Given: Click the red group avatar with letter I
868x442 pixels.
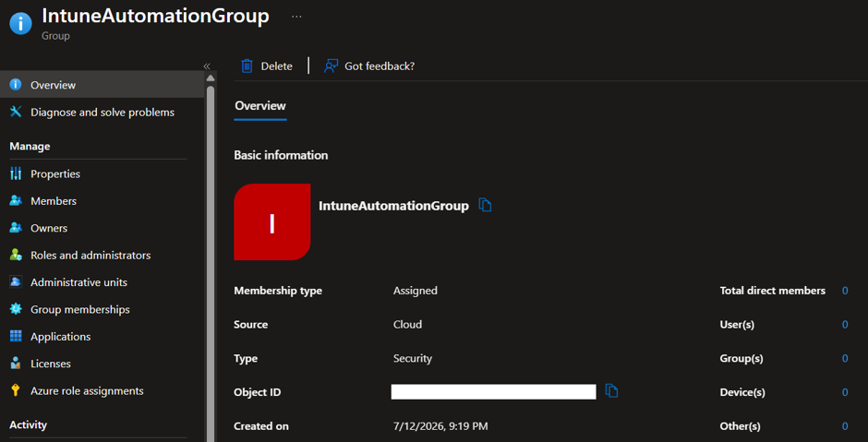Looking at the screenshot, I should [271, 221].
